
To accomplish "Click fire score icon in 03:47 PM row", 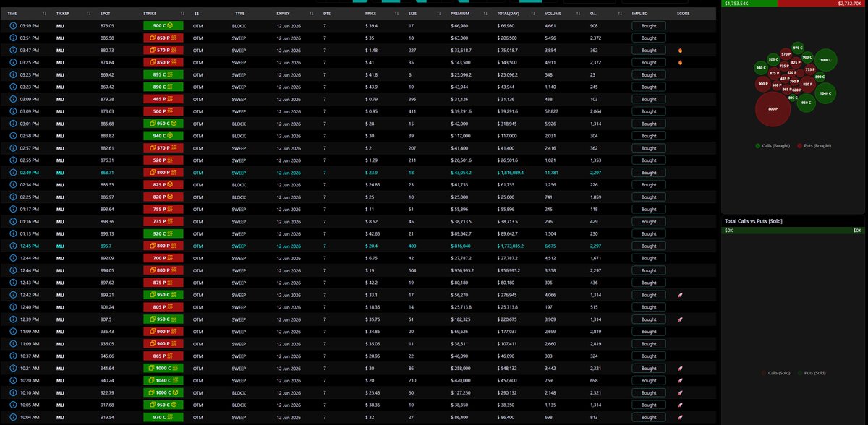I will (680, 50).
